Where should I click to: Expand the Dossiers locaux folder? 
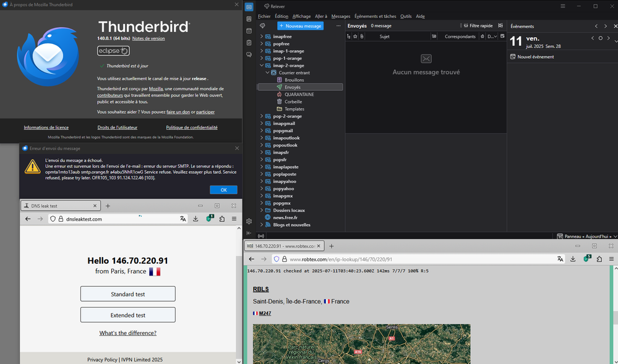(262, 210)
